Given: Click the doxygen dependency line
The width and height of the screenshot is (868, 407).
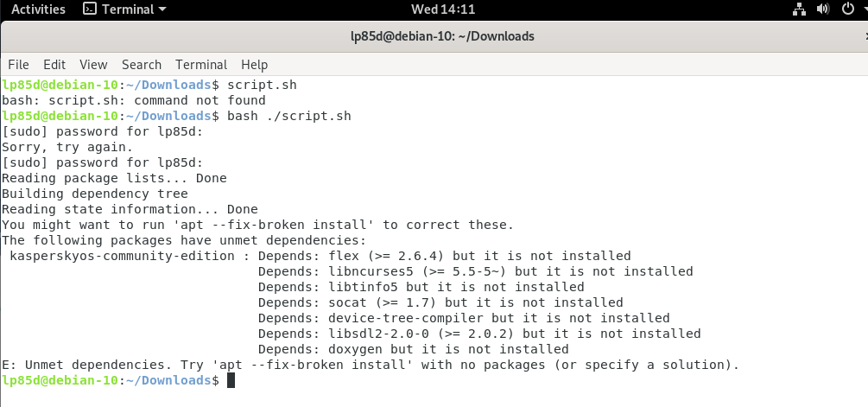Looking at the screenshot, I should pyautogui.click(x=413, y=350).
